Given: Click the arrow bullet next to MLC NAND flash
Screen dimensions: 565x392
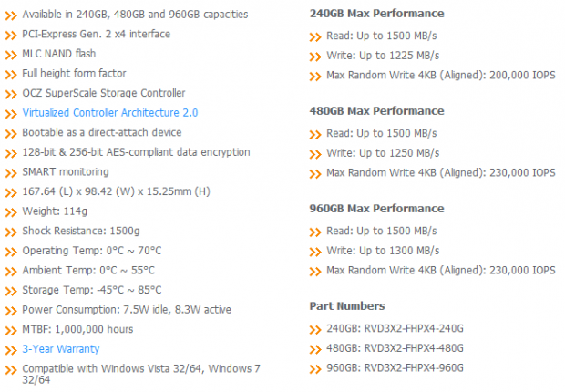Looking at the screenshot, I should point(11,56).
